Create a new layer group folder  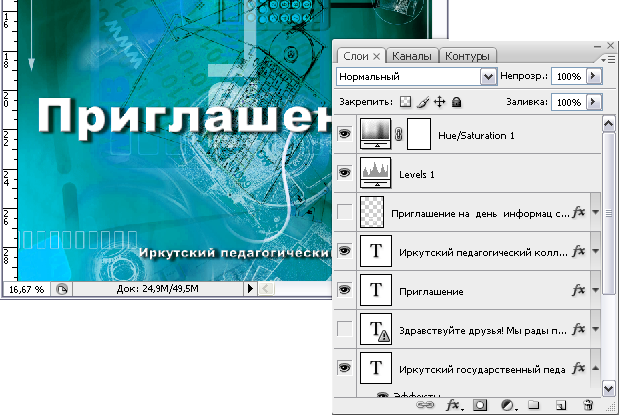click(x=534, y=405)
